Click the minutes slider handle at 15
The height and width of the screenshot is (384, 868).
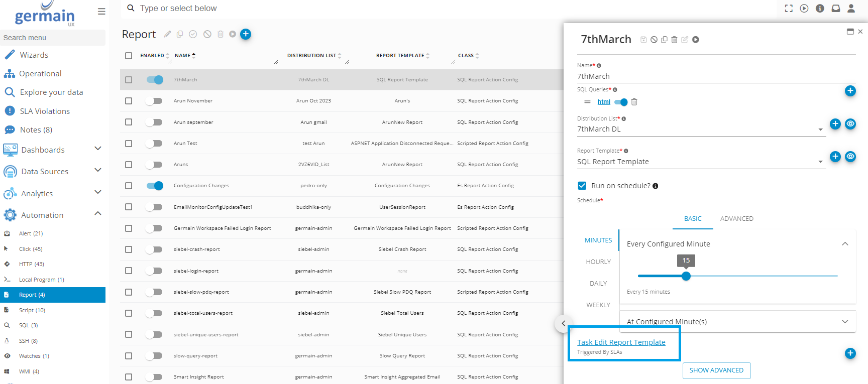(686, 276)
